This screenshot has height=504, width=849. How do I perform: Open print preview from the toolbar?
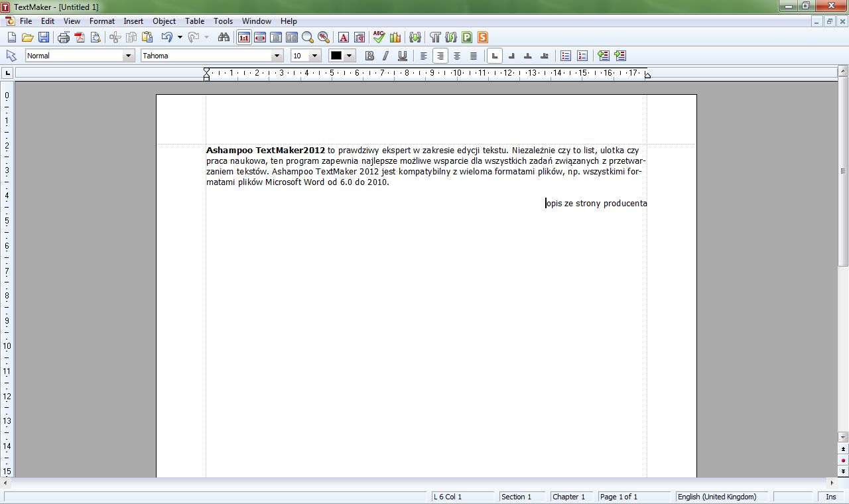pos(96,38)
